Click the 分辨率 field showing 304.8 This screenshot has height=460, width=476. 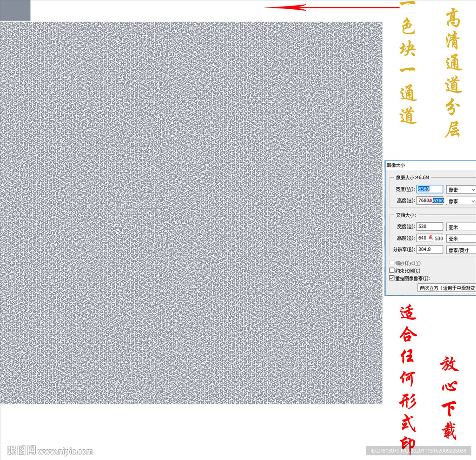(430, 249)
